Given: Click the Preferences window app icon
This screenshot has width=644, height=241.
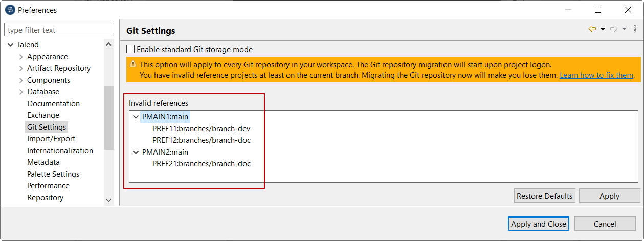Looking at the screenshot, I should click(x=10, y=10).
